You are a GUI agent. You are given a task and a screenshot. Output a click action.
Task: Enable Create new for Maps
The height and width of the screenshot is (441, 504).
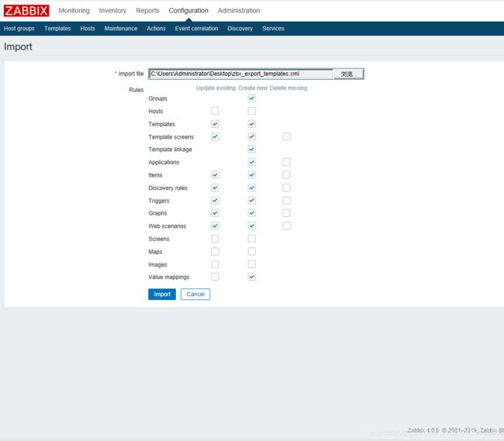[x=251, y=251]
